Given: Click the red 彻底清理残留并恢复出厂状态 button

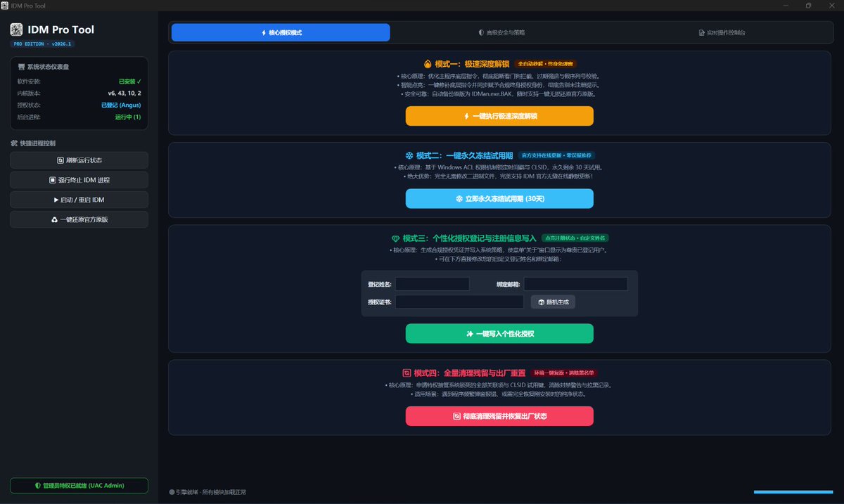Looking at the screenshot, I should [x=499, y=416].
